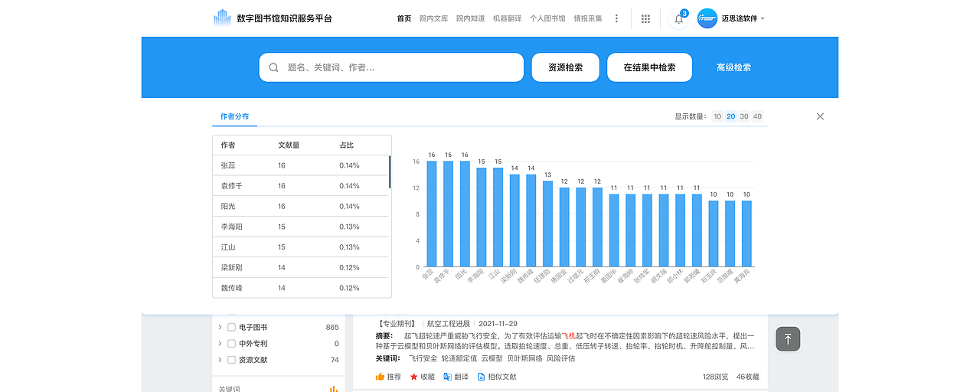
Task: Click the 任建勋 bar showing 13
Action: [x=547, y=224]
